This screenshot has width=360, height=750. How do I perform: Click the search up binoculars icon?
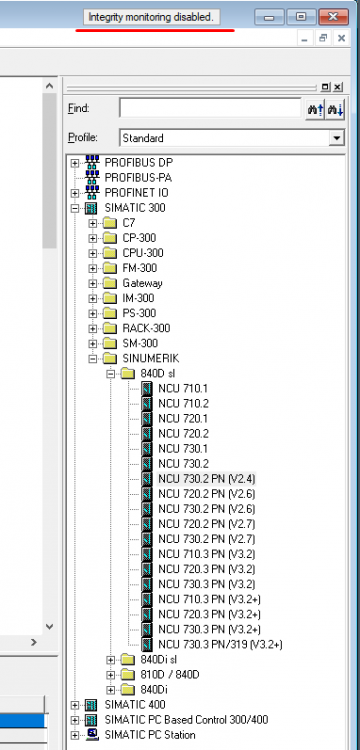coord(316,110)
